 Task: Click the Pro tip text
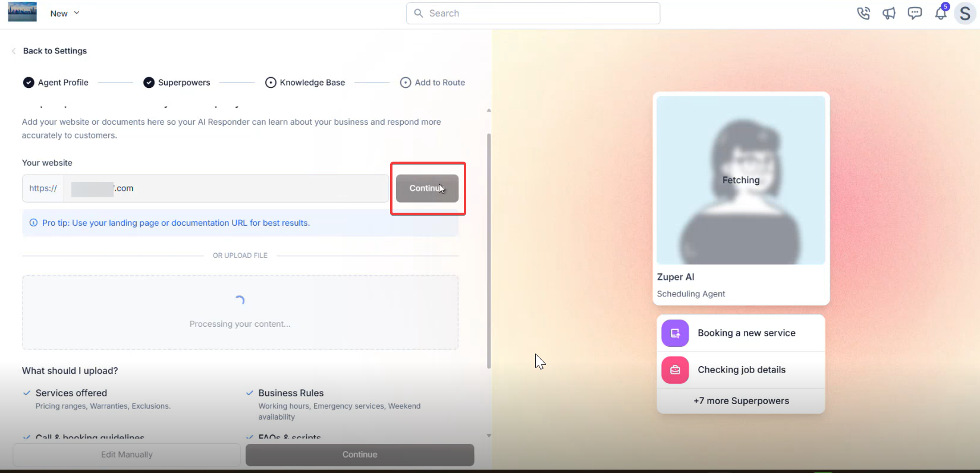(176, 223)
